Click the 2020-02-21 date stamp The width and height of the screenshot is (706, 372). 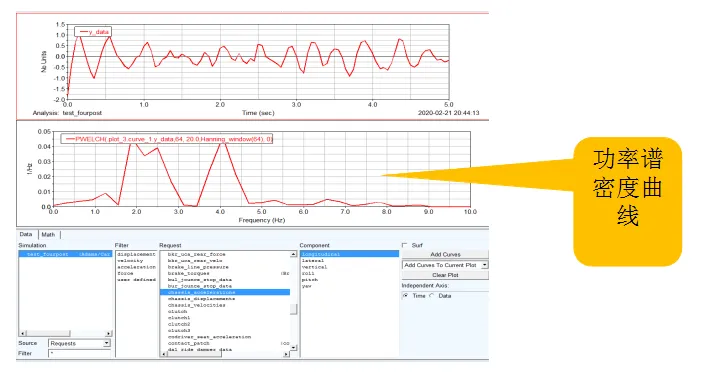tap(448, 113)
